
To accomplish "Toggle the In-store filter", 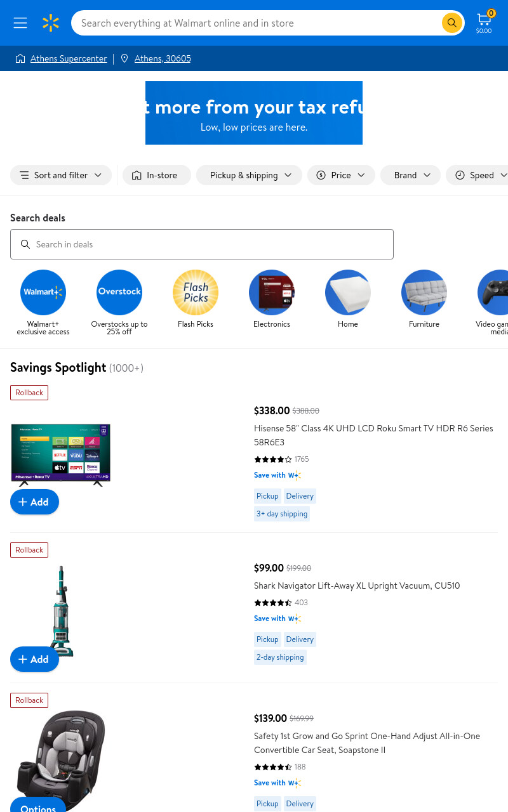I will coord(157,175).
